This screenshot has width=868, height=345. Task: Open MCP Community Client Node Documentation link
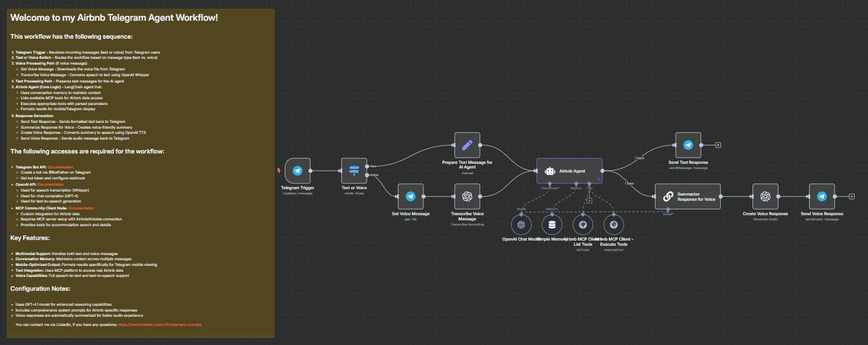click(x=81, y=208)
